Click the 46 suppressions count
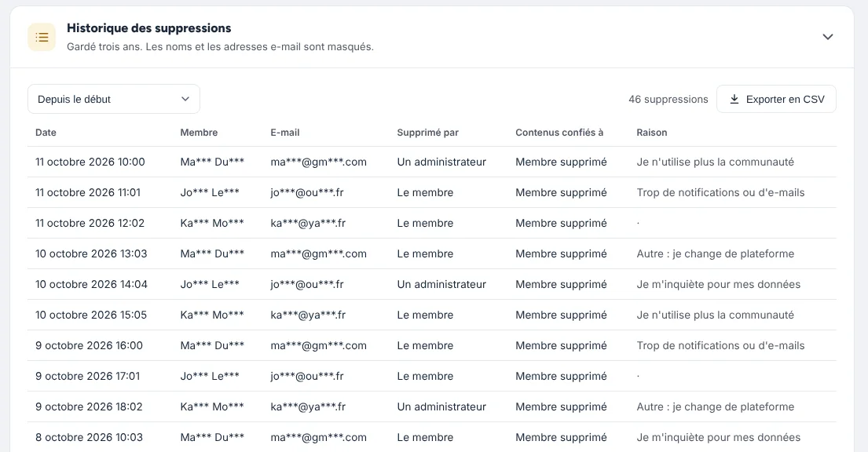 point(668,99)
